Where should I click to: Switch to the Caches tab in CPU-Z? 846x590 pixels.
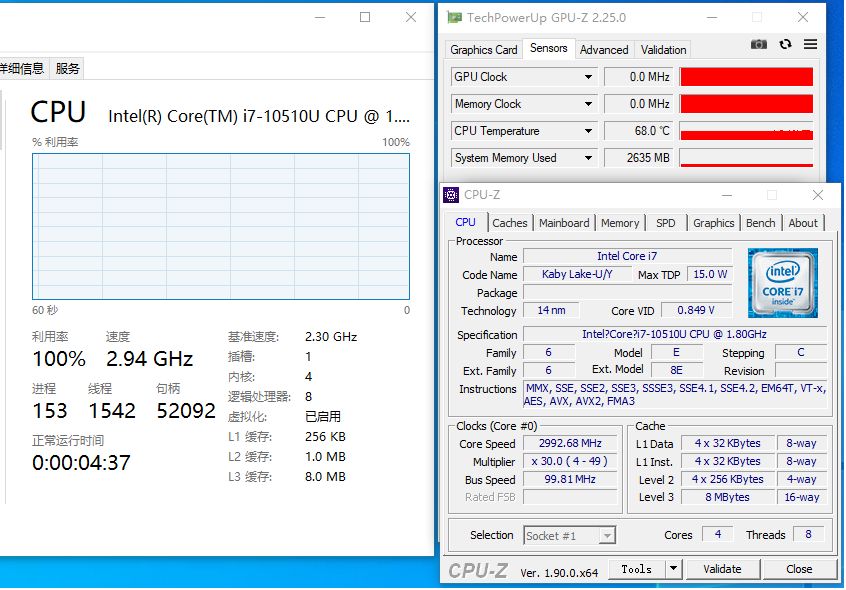coord(509,223)
